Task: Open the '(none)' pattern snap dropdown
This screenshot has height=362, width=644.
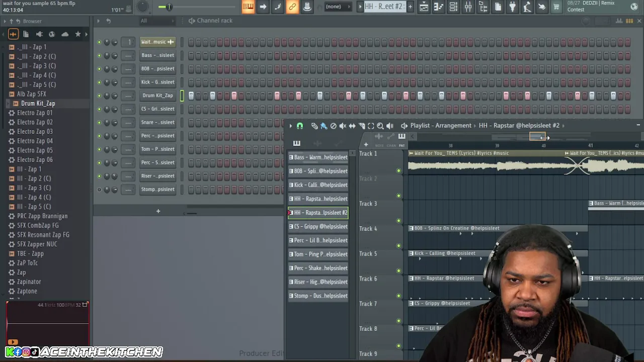Action: point(338,7)
